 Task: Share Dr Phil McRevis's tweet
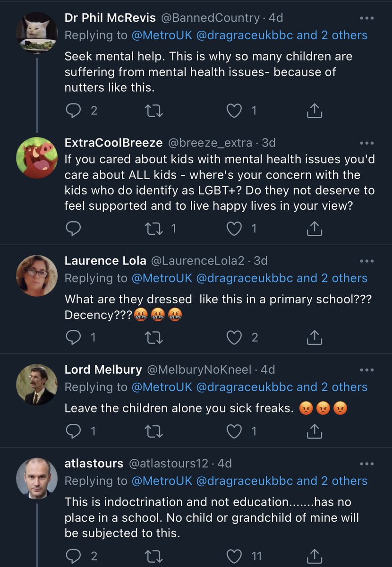[315, 111]
